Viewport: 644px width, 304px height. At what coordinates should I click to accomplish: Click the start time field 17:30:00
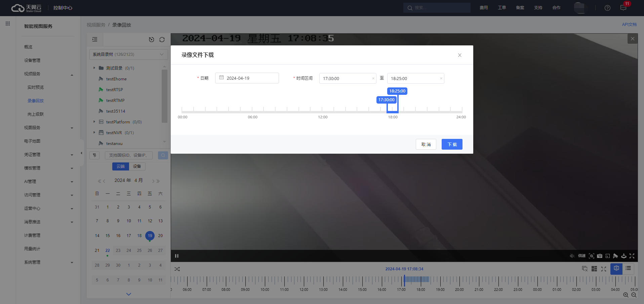click(348, 78)
